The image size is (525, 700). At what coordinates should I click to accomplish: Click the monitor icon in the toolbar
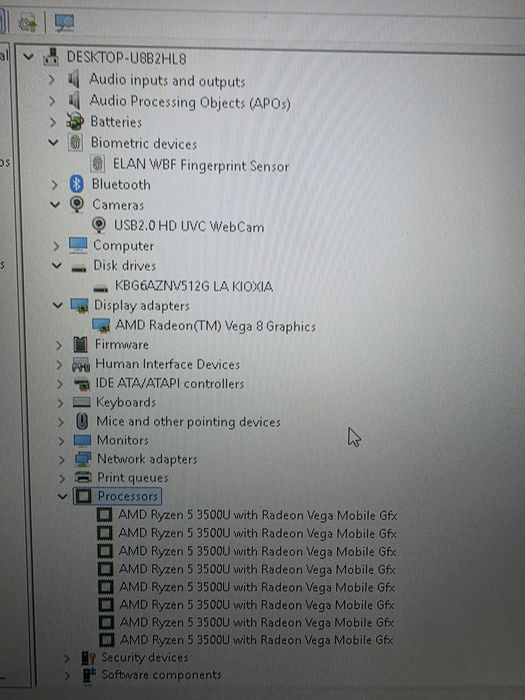tap(64, 23)
